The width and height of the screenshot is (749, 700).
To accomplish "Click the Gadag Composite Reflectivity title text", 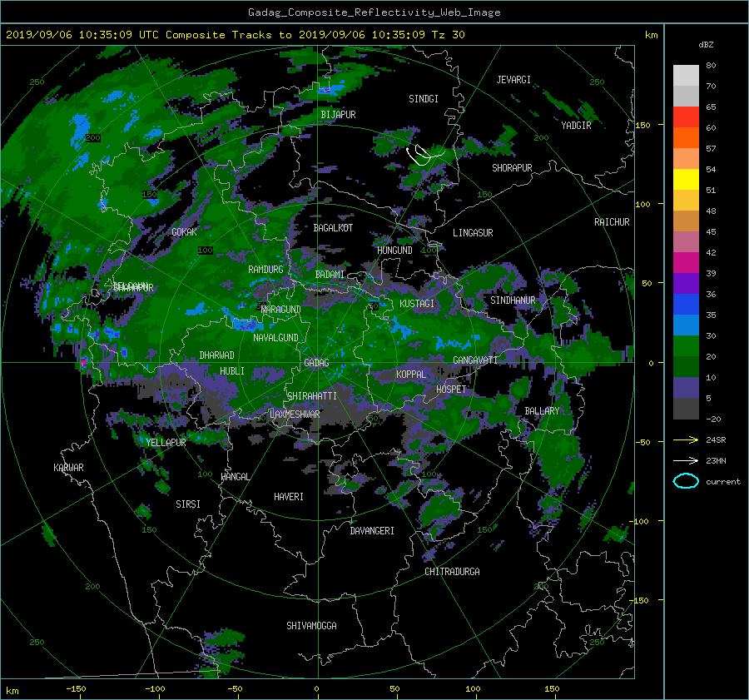I will coord(374,12).
